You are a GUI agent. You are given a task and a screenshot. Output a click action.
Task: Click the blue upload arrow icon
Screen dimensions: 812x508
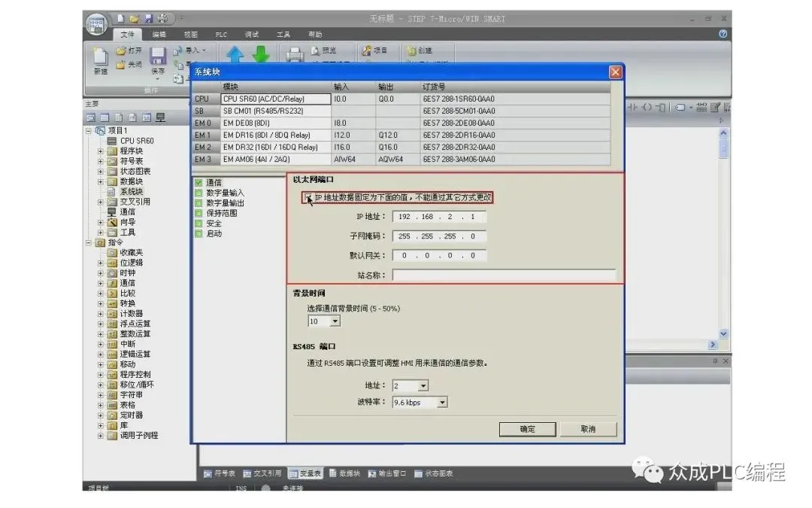235,54
